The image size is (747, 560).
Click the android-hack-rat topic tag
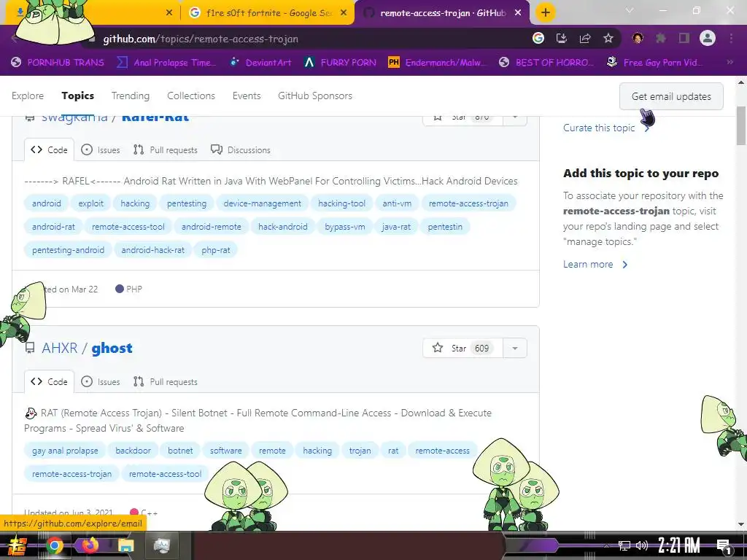pyautogui.click(x=152, y=250)
